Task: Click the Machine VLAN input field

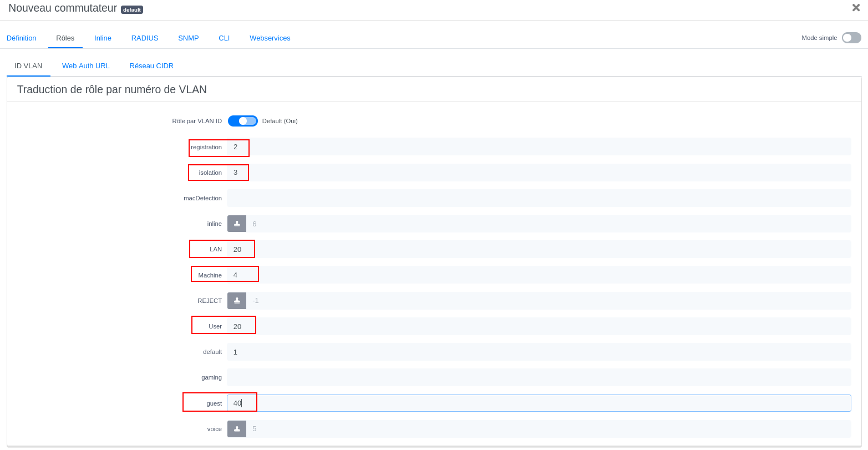Action: (539, 275)
